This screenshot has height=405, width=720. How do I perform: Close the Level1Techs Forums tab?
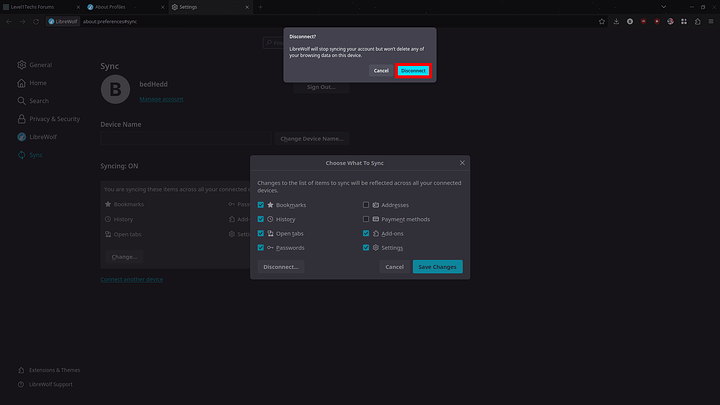coord(78,7)
